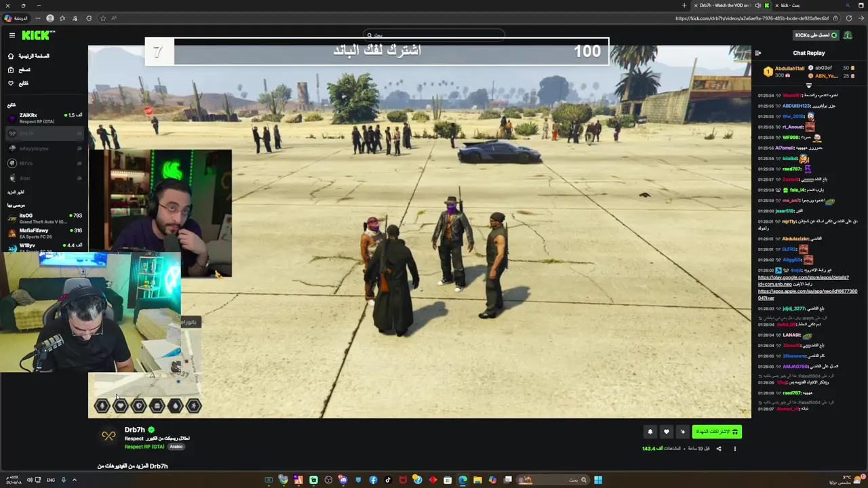Open odayyouyou channel in sidebar
The width and height of the screenshot is (868, 488).
(44, 148)
